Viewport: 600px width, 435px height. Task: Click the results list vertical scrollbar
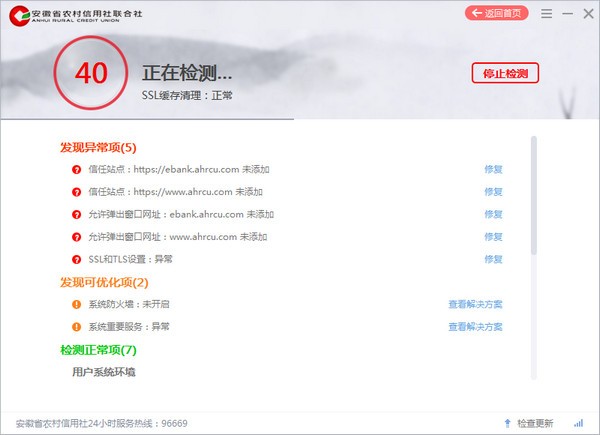(x=534, y=195)
